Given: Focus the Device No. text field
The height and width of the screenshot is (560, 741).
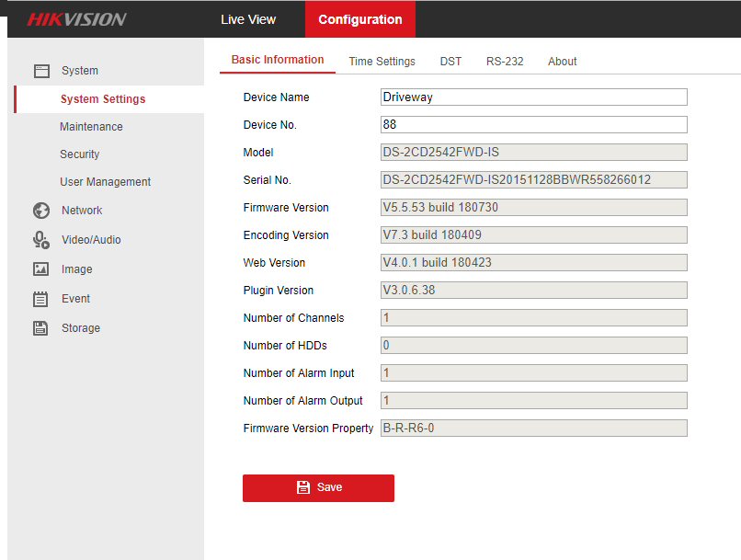Looking at the screenshot, I should click(x=533, y=125).
